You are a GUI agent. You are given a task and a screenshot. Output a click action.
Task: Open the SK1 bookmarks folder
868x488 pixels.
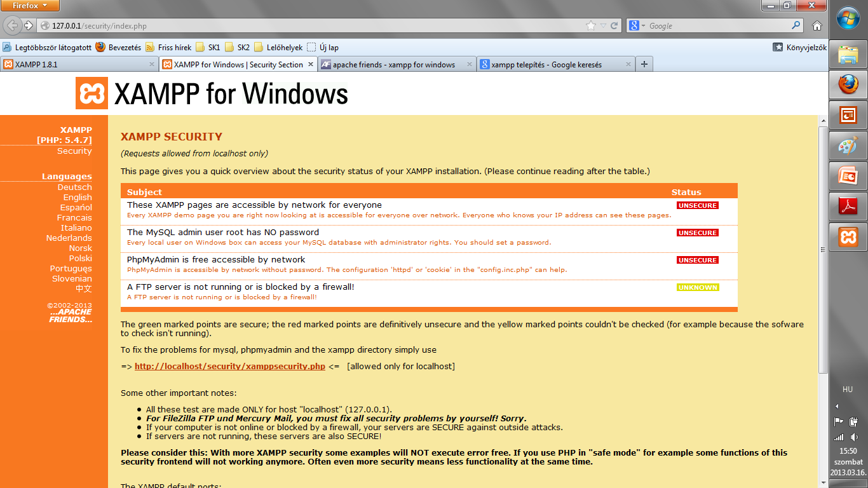click(208, 47)
